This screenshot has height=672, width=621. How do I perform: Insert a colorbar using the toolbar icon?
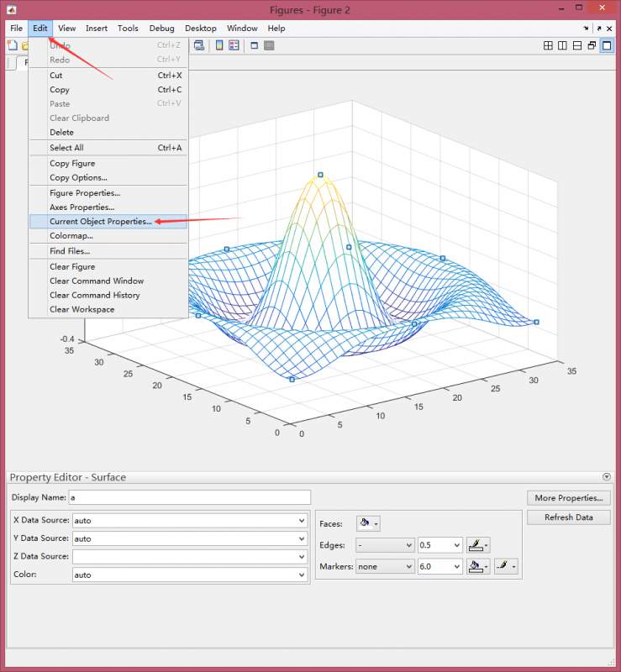pos(219,45)
